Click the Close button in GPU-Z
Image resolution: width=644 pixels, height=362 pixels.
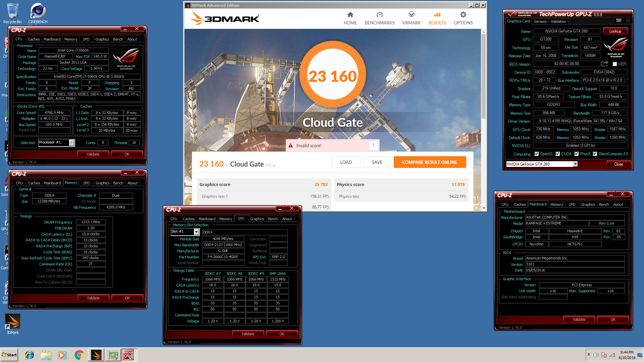(x=619, y=164)
